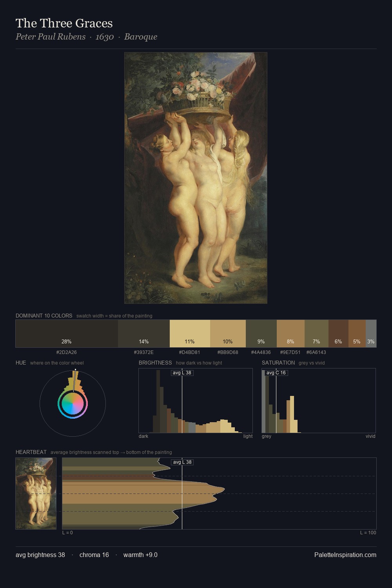Click the hex code #BB9D68
The image size is (392, 588).
pos(228,352)
